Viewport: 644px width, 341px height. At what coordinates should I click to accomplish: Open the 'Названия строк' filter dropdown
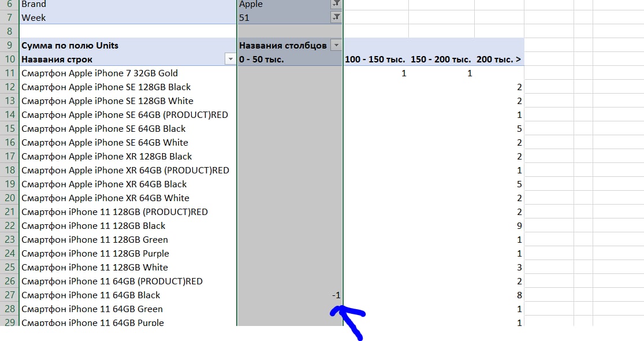pos(230,59)
